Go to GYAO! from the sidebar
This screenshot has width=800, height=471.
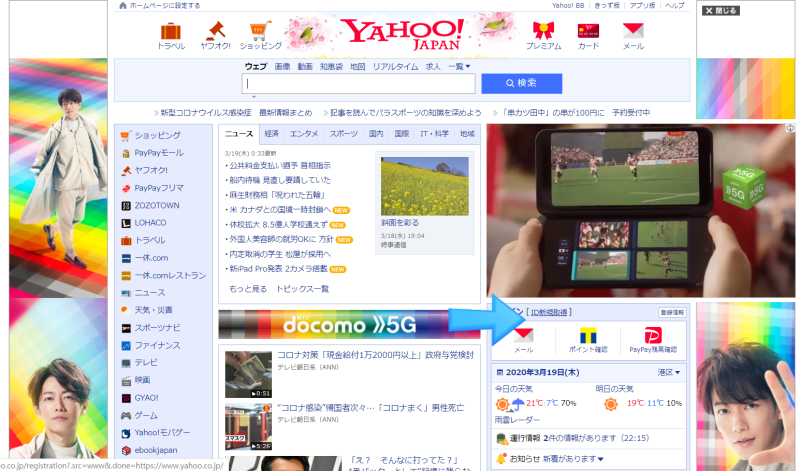(146, 398)
